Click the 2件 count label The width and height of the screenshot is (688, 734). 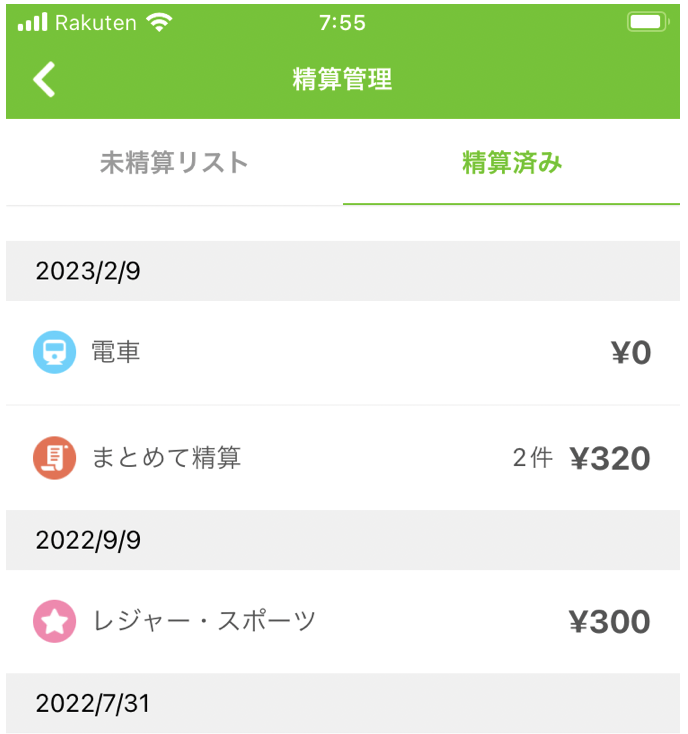[533, 458]
